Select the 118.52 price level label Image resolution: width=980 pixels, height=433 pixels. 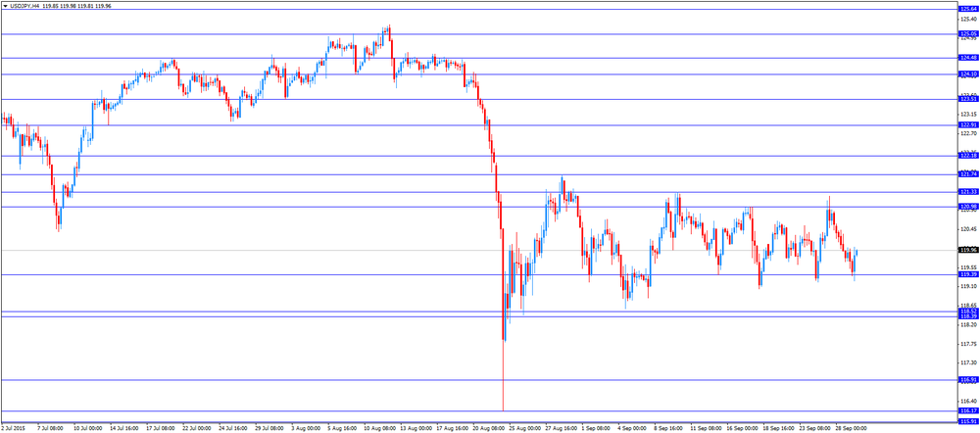[x=968, y=312]
